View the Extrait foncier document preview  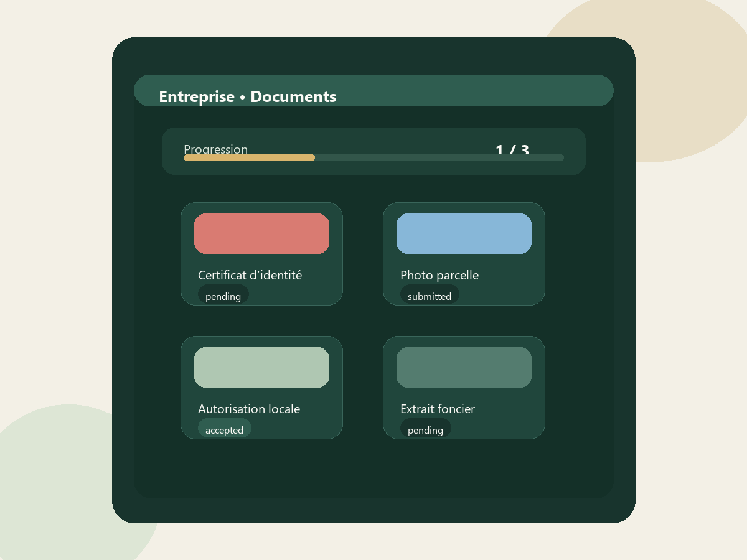point(464,367)
